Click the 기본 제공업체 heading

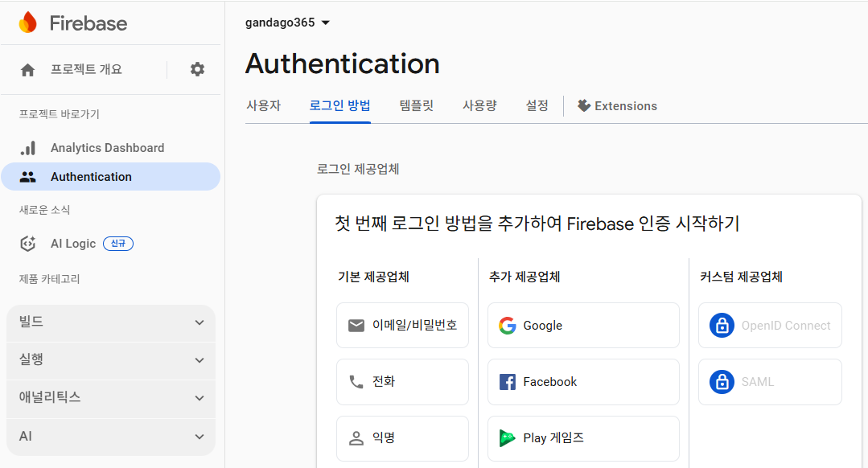(x=373, y=277)
